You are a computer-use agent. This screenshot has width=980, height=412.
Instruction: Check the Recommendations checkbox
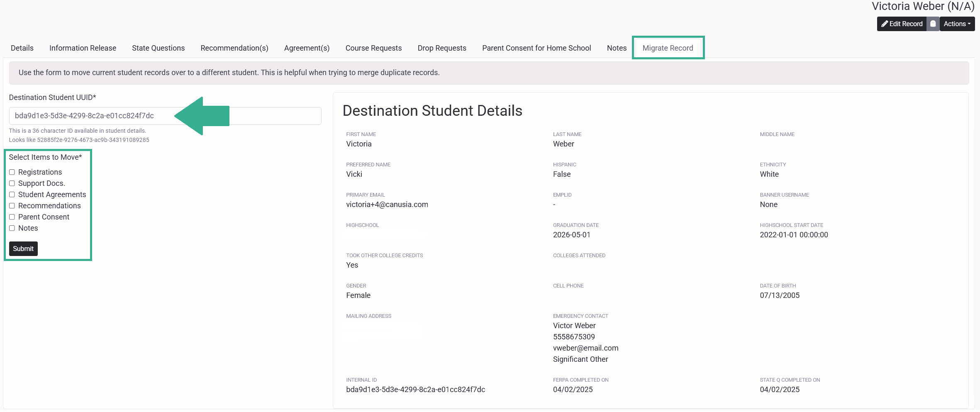[12, 206]
